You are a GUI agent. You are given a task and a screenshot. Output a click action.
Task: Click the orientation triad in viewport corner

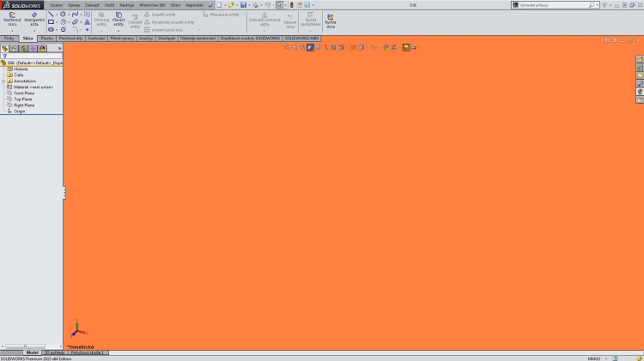[x=78, y=329]
